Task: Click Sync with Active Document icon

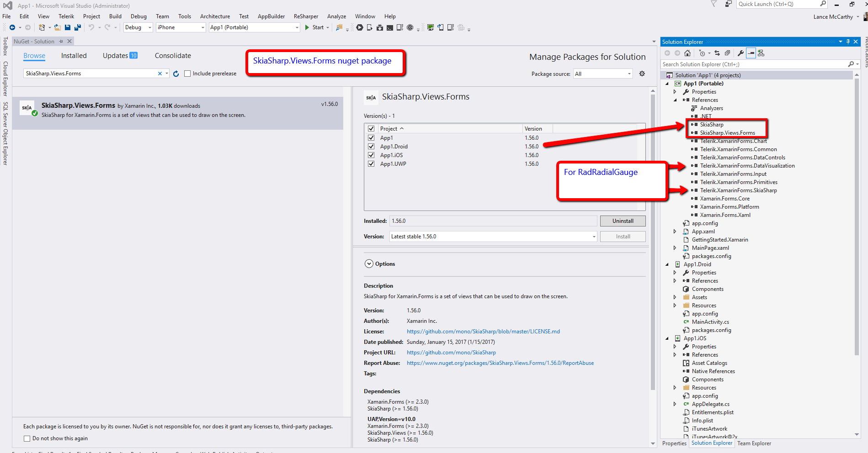Action: pos(717,53)
